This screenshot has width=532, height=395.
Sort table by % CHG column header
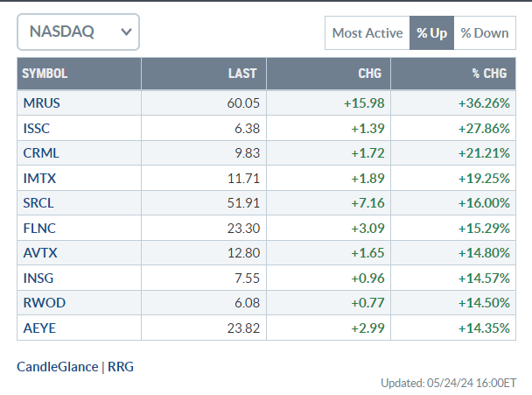coord(493,74)
